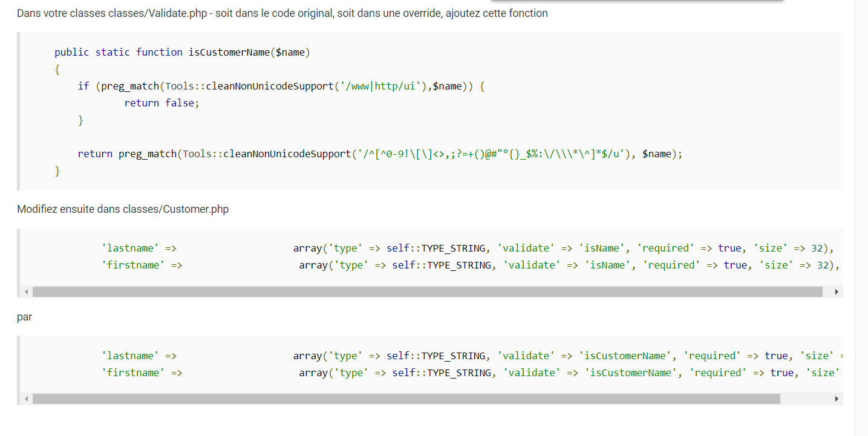Click right arrow of first code scrollbar

point(837,291)
